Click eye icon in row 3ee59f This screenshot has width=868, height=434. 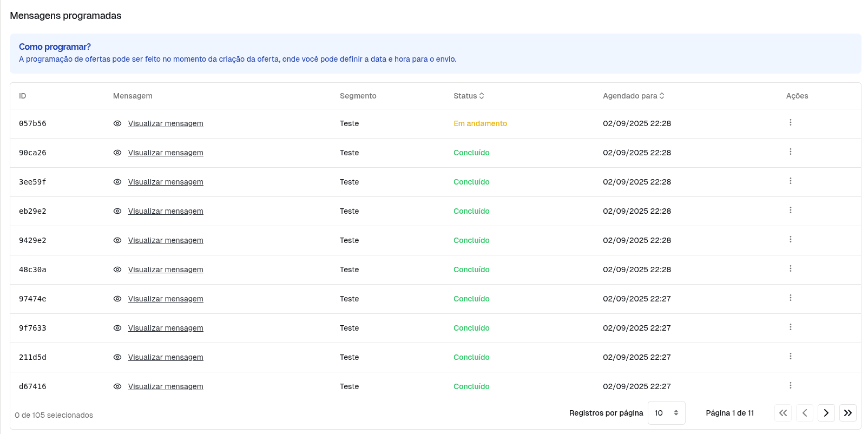tap(117, 182)
